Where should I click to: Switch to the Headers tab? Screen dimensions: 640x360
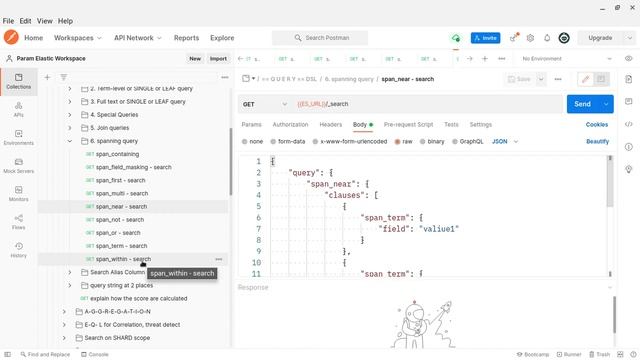[331, 124]
